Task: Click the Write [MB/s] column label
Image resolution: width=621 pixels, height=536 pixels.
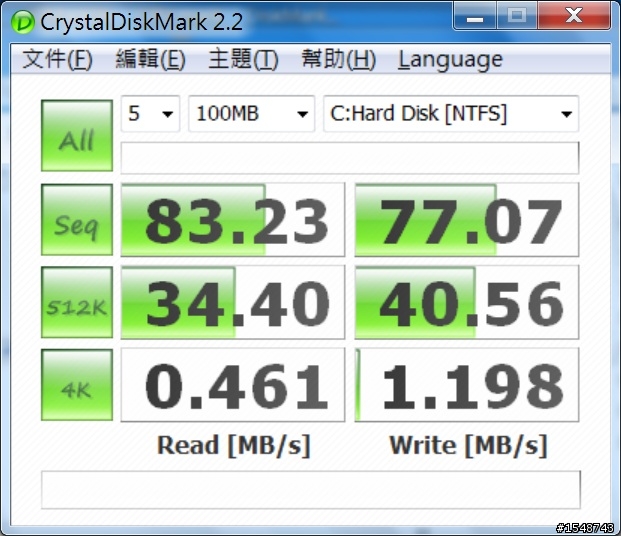Action: click(x=468, y=446)
